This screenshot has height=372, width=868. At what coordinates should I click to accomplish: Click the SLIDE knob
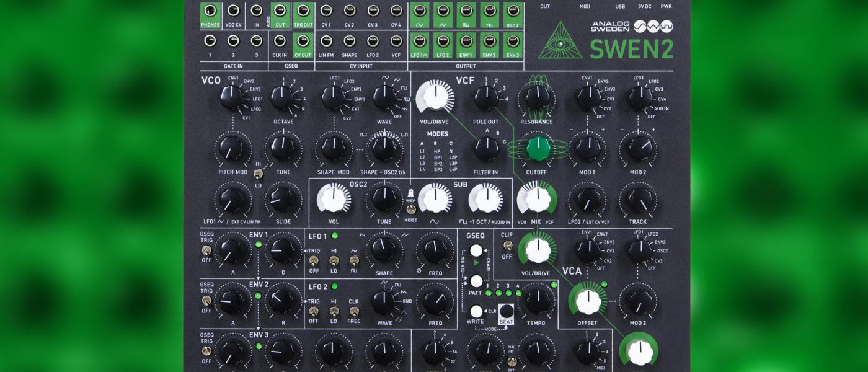pos(283,199)
